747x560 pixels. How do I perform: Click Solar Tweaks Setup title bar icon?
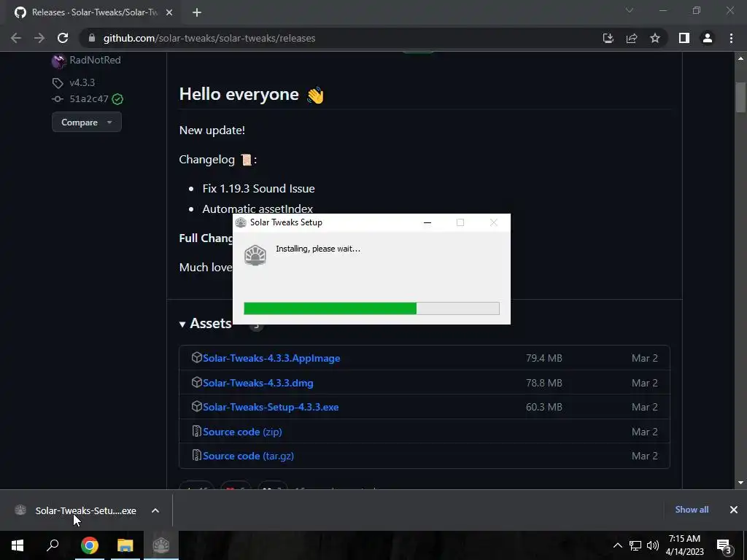(241, 222)
